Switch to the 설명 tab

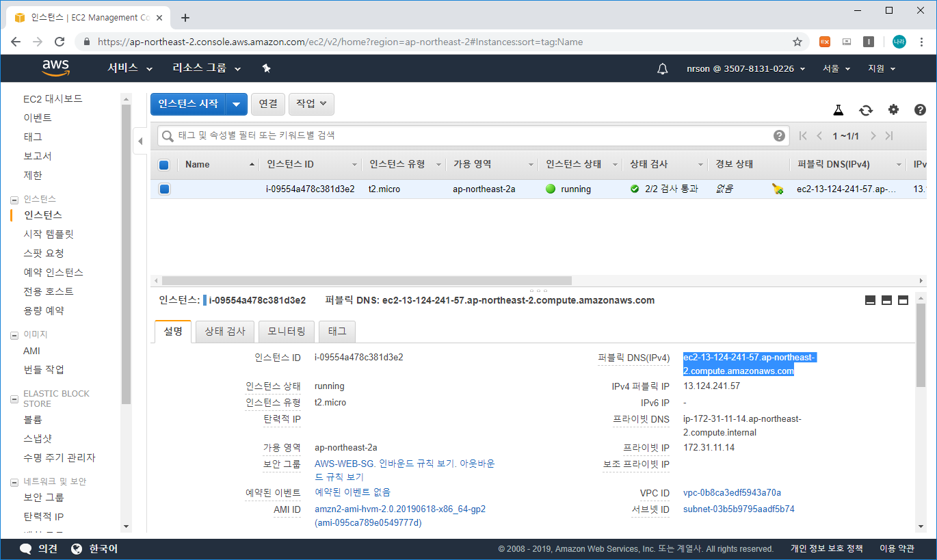[x=173, y=332]
